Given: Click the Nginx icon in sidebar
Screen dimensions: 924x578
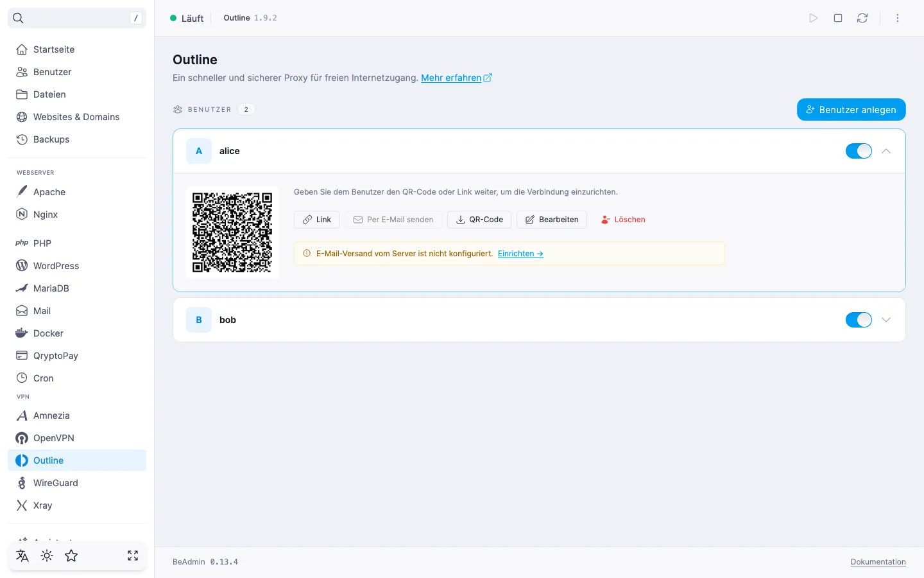Looking at the screenshot, I should 22,215.
